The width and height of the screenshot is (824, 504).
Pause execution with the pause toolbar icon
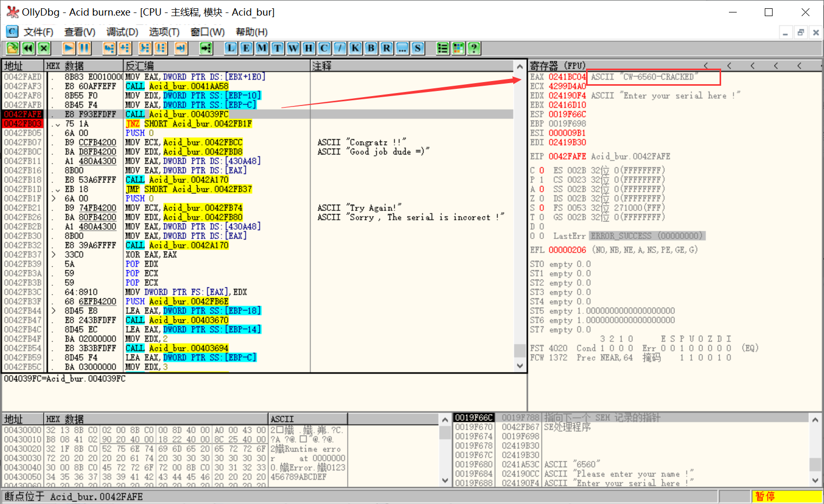84,48
